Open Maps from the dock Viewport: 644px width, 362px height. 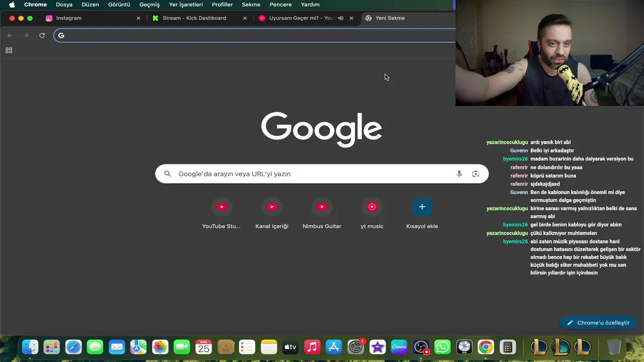tap(138, 347)
